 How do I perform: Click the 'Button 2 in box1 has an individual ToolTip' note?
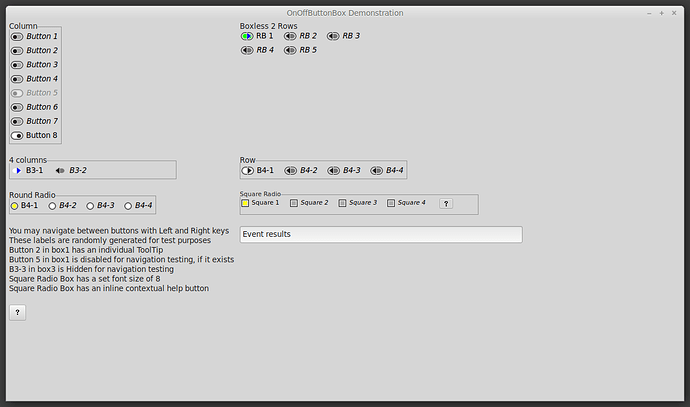[86, 250]
